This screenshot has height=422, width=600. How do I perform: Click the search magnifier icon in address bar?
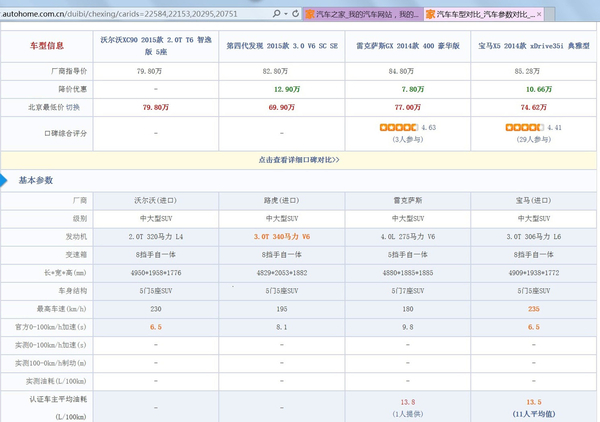276,15
